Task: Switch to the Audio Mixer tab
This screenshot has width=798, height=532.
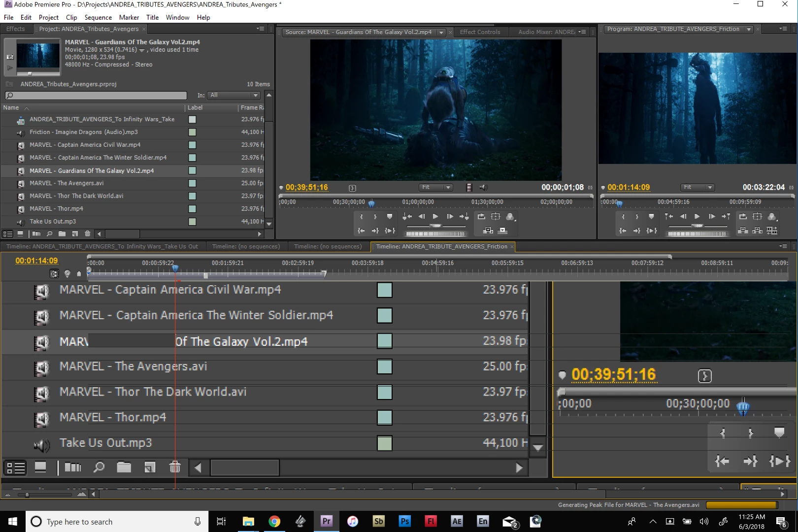Action: [546, 32]
